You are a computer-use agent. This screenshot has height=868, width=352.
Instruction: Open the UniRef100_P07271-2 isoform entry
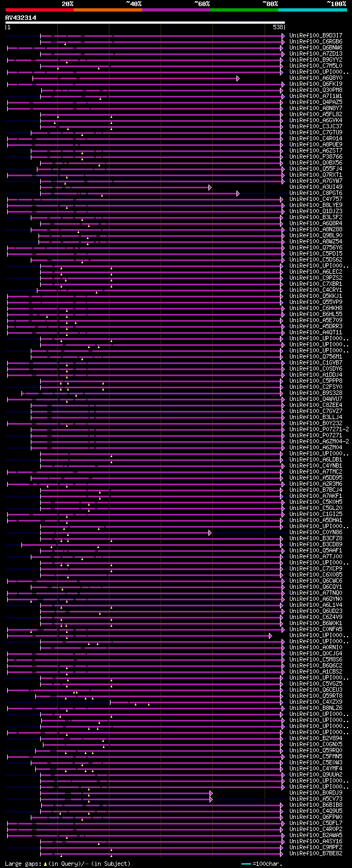[319, 429]
